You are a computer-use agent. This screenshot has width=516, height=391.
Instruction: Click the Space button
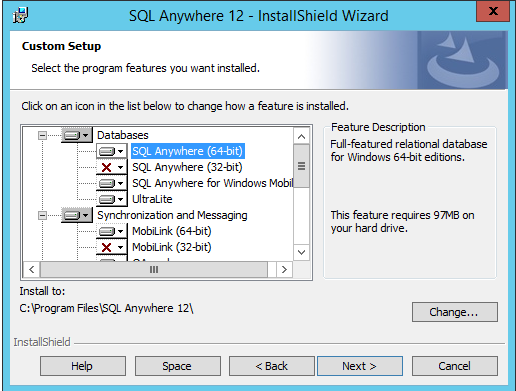click(178, 366)
